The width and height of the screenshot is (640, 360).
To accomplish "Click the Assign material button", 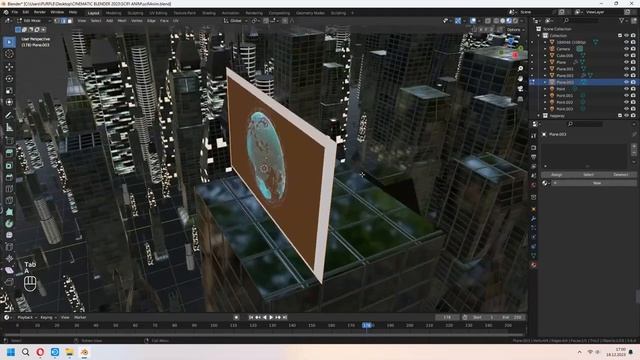I will point(556,175).
